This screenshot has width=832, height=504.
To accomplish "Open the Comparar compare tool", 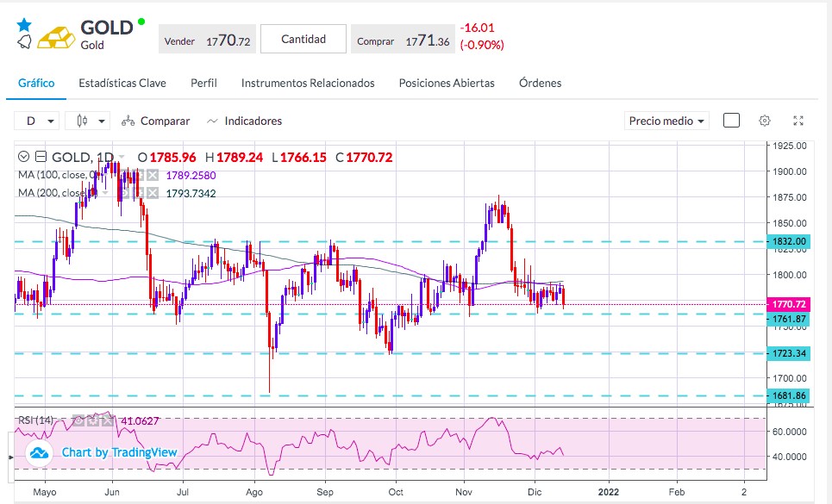I will click(155, 121).
